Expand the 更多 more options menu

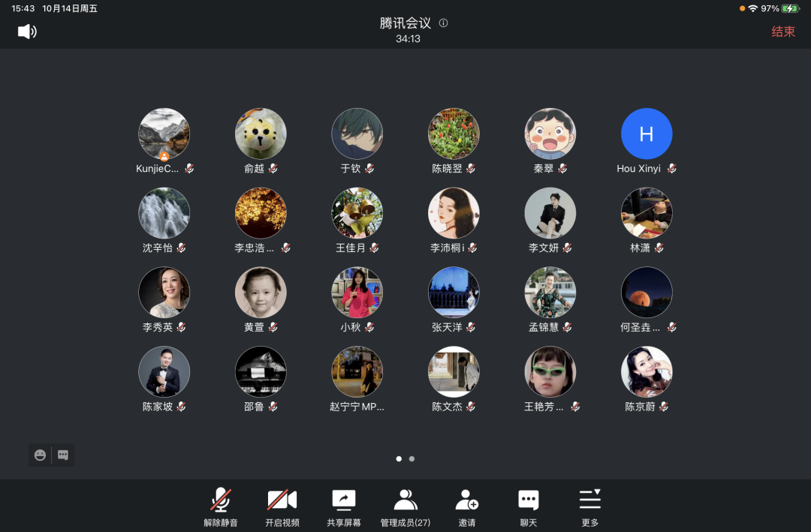tap(590, 506)
